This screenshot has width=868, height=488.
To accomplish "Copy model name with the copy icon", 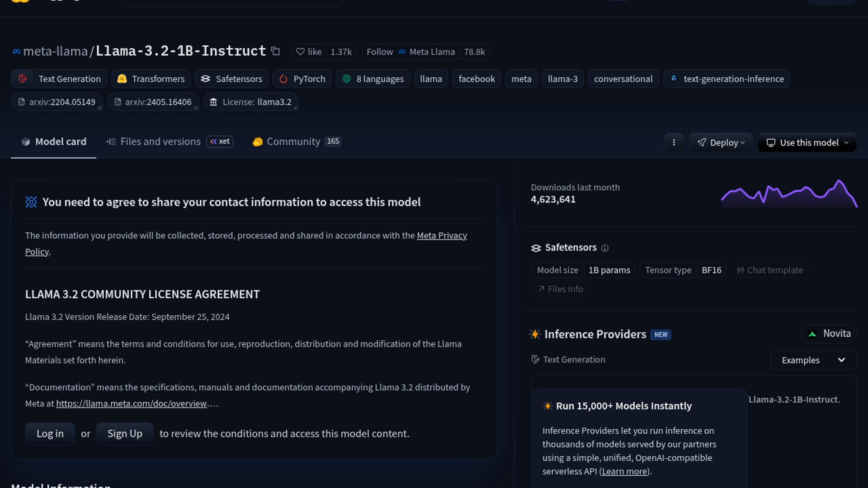I will point(275,52).
